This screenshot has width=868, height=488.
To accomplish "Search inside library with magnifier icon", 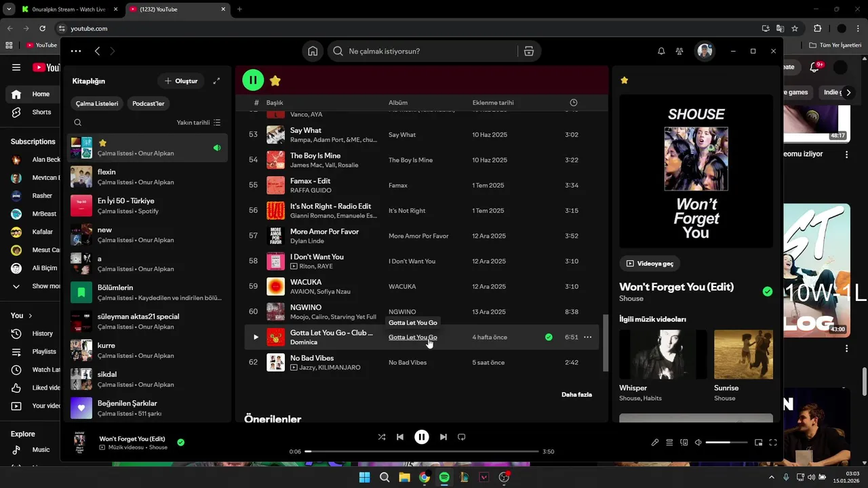I will pyautogui.click(x=78, y=123).
